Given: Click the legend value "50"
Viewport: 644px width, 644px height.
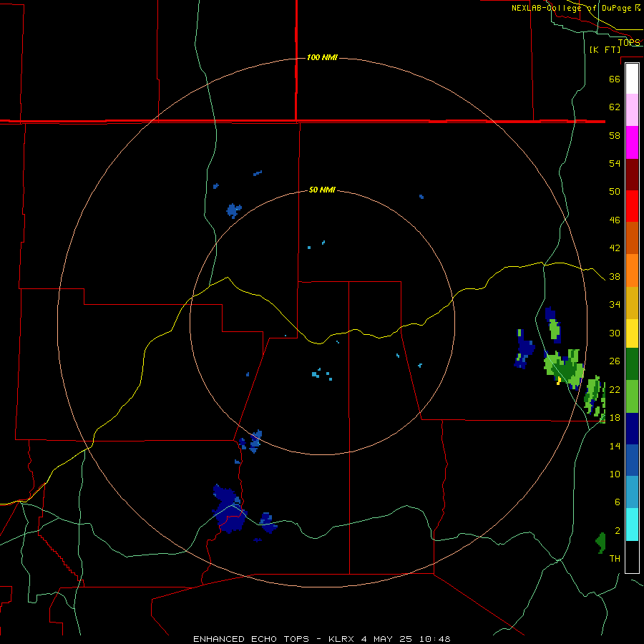Looking at the screenshot, I should (615, 192).
